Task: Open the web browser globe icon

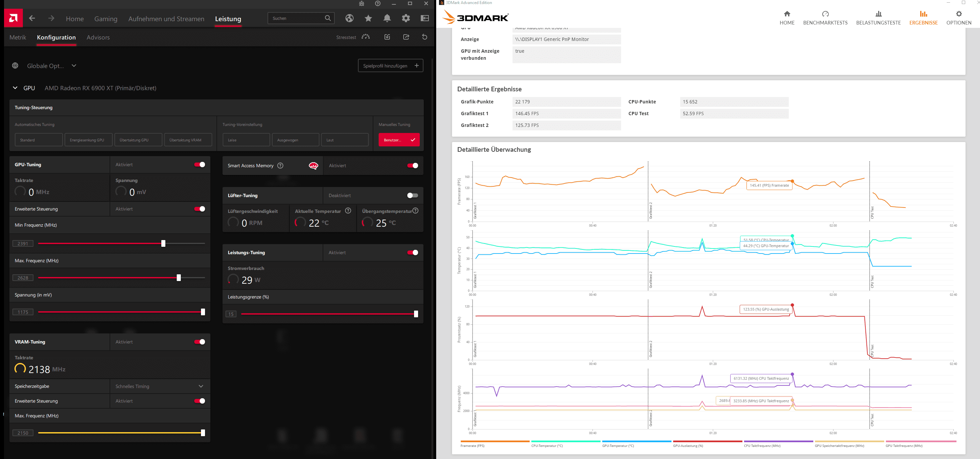Action: tap(349, 18)
